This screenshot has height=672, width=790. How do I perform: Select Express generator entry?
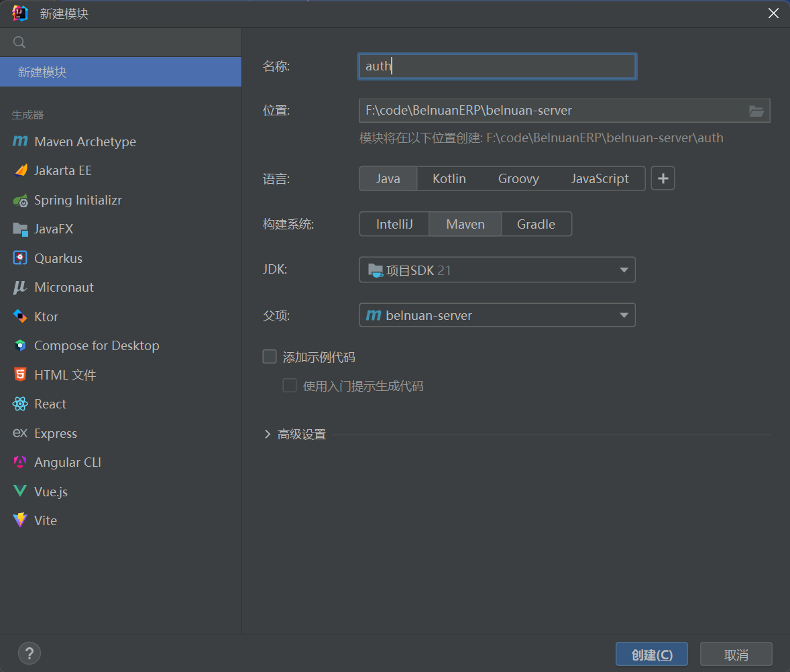coord(121,433)
